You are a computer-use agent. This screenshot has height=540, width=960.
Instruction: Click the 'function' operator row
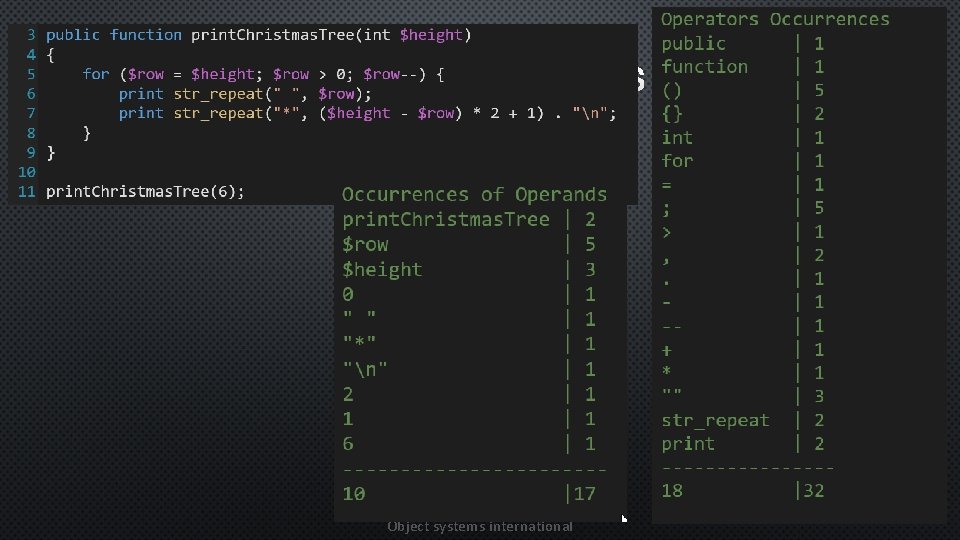point(743,67)
